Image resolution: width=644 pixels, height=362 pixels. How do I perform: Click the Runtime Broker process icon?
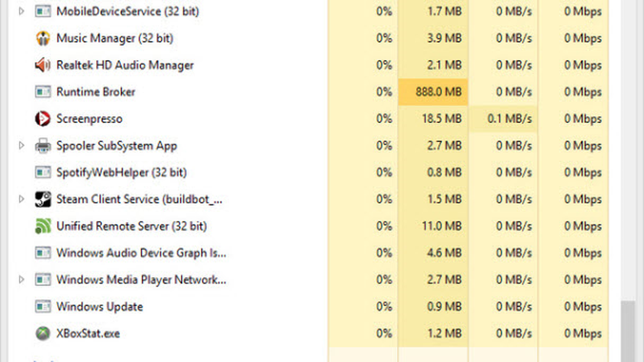tap(42, 92)
